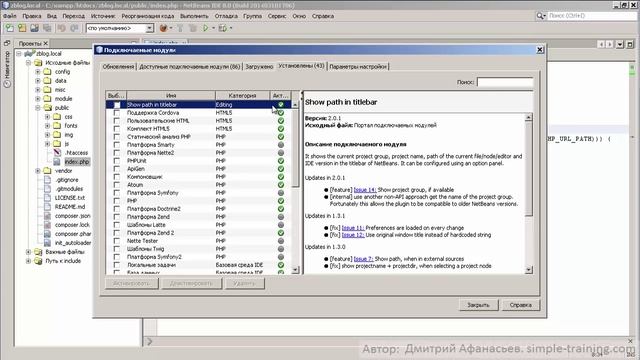This screenshot has height=360, width=640.
Task: Switch to the Обновления tab
Action: coord(118,67)
